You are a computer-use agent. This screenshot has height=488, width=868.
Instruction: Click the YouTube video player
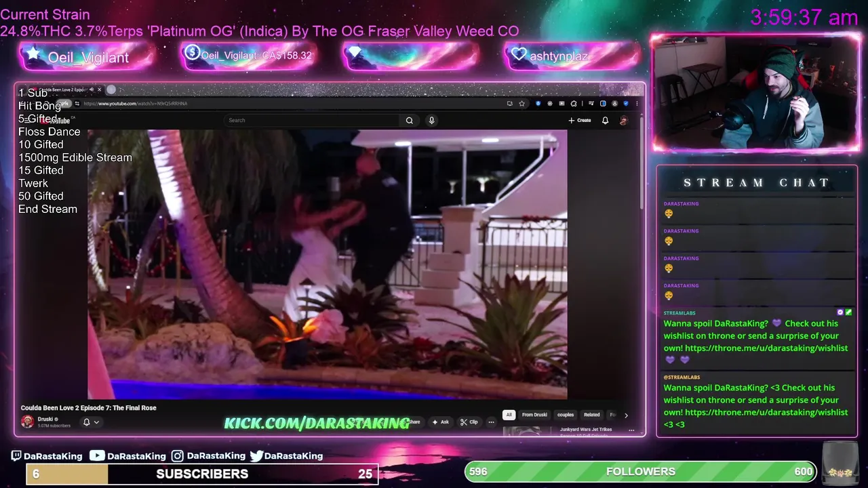328,264
